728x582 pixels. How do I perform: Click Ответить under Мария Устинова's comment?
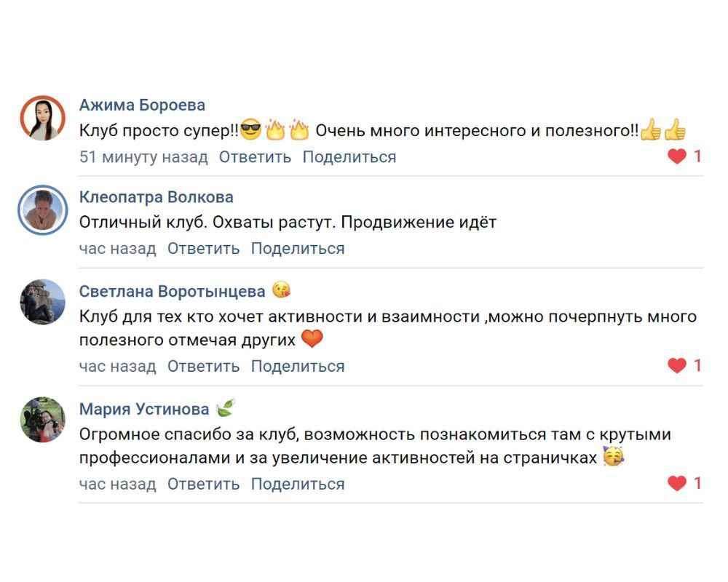coord(203,484)
